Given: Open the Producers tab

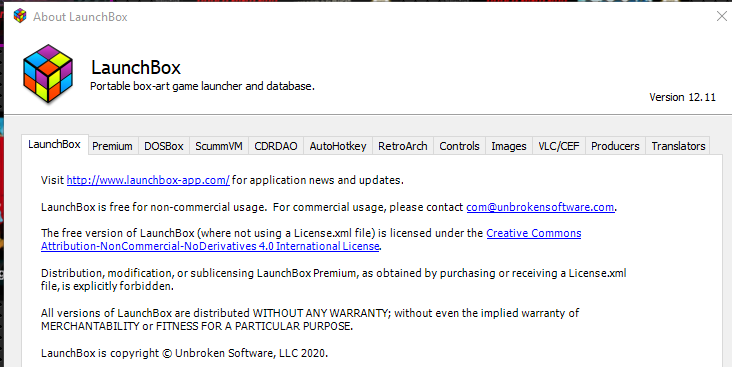Looking at the screenshot, I should click(x=615, y=146).
